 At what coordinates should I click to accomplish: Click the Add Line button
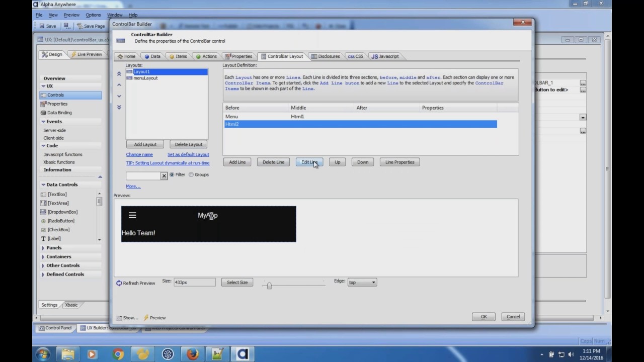237,162
